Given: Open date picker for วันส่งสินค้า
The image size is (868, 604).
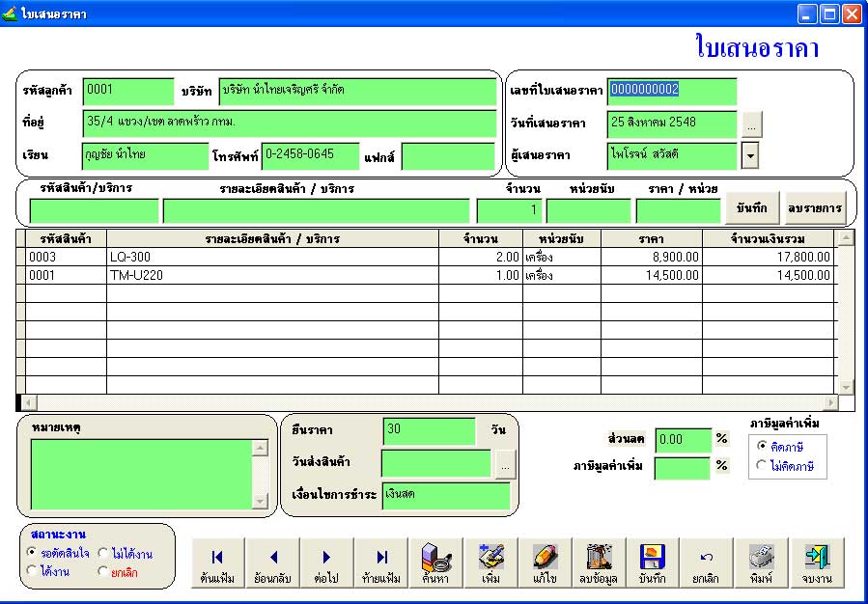Looking at the screenshot, I should 506,465.
